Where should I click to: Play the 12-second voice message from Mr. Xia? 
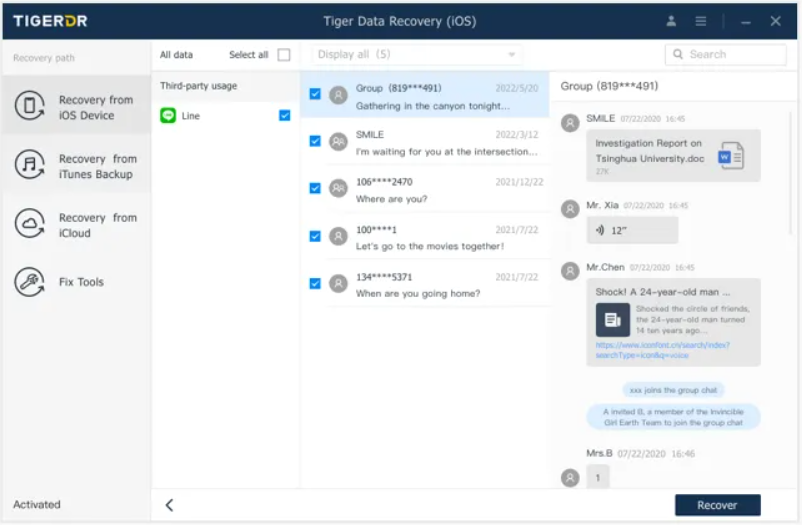[x=632, y=230]
